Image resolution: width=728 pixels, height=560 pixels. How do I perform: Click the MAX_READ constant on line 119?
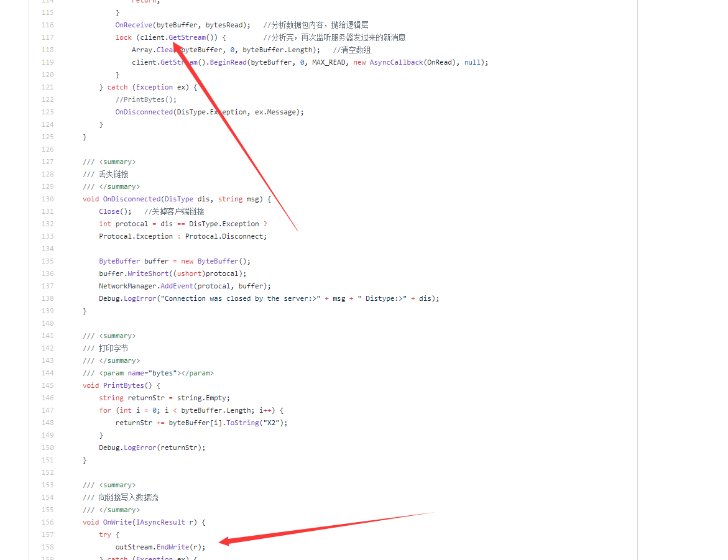coord(329,62)
